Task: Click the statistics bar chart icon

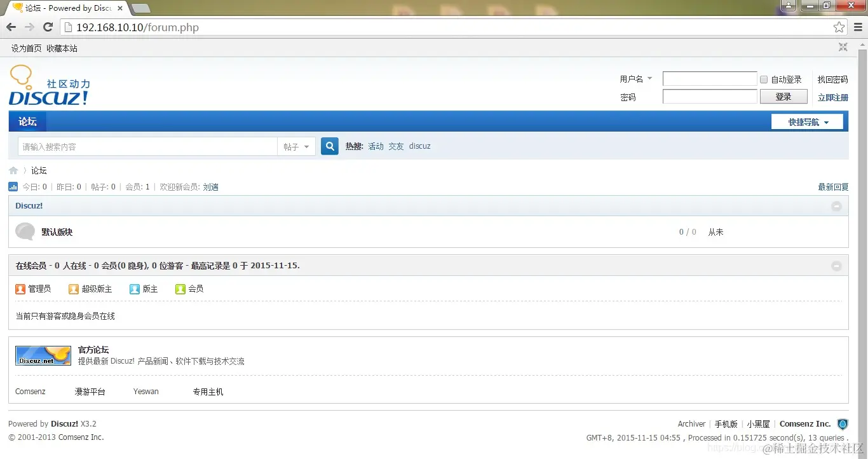Action: click(x=13, y=187)
